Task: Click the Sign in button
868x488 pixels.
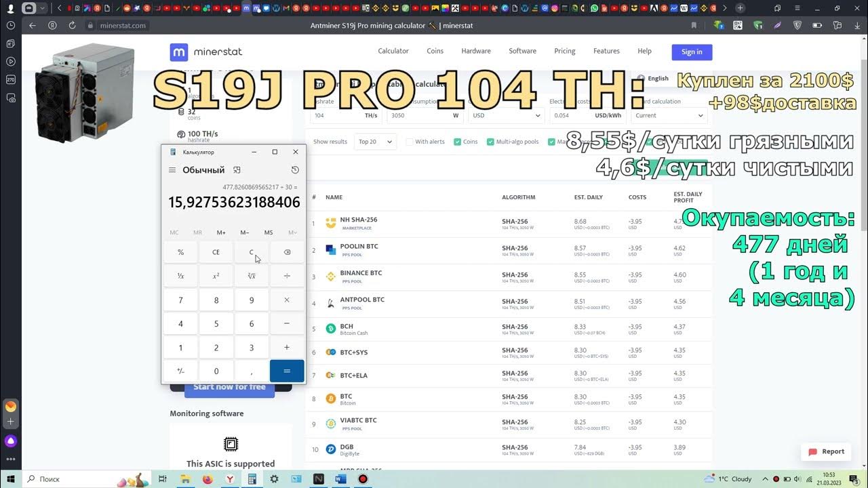Action: (692, 52)
